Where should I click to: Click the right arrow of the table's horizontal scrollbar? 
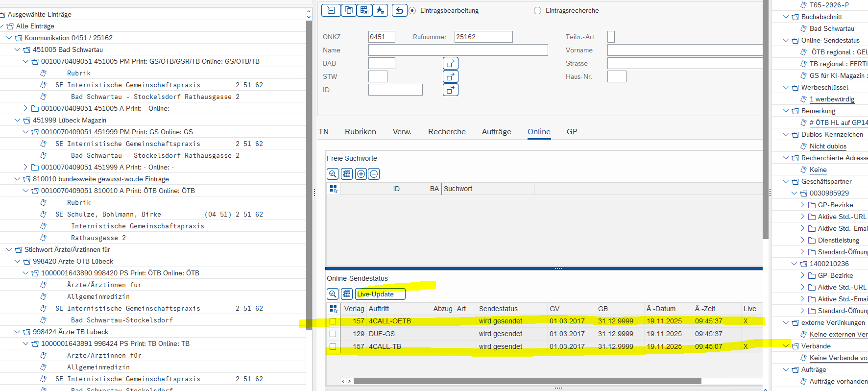[349, 381]
